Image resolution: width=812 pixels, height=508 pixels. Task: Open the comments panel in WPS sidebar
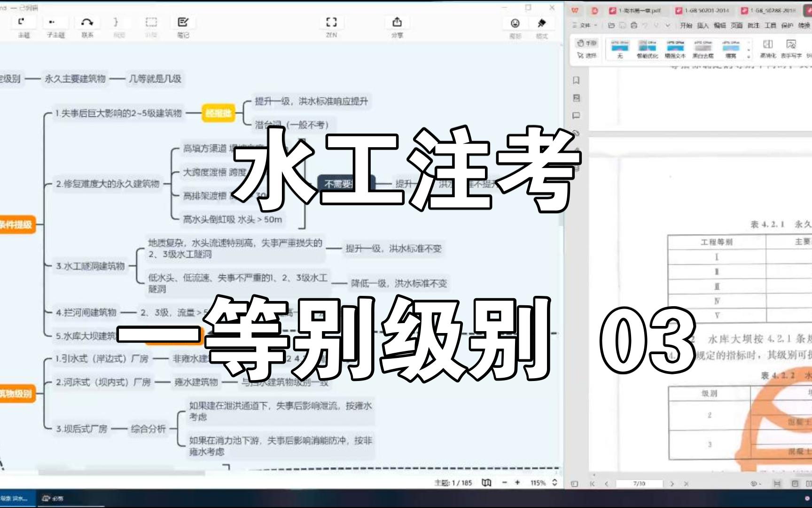(577, 116)
